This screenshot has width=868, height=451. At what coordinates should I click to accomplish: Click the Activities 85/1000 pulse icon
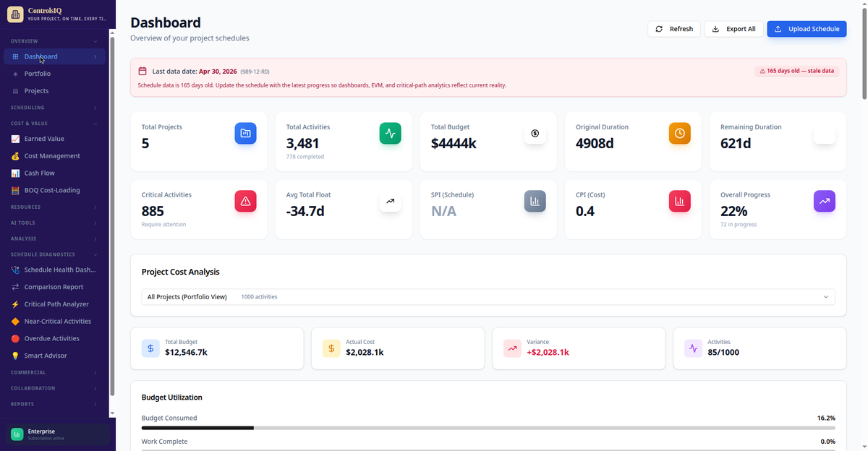click(693, 348)
